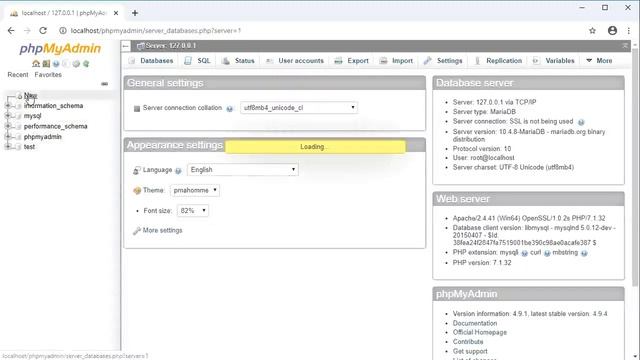This screenshot has height=360, width=640.
Task: Click help icon after mbstring extension
Action: [x=584, y=253]
